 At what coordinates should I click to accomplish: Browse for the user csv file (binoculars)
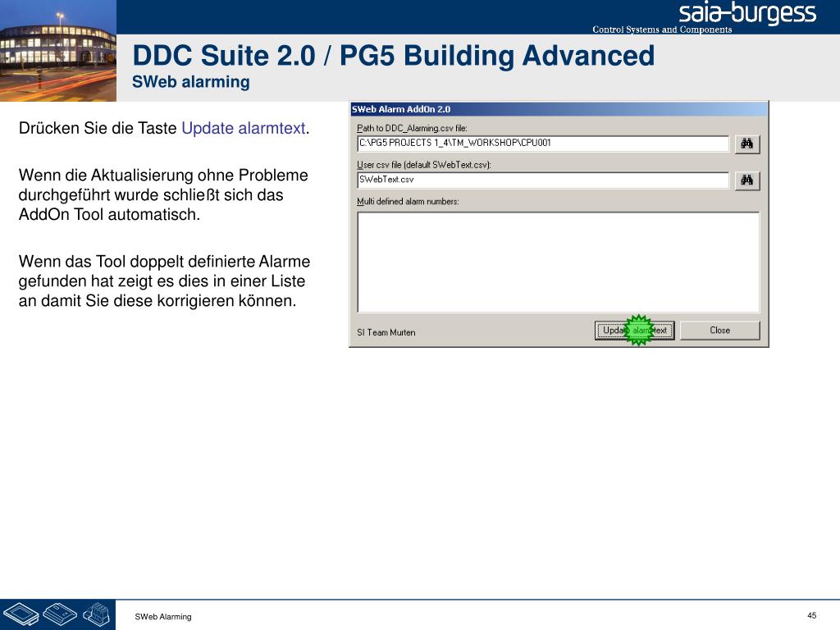(x=746, y=180)
